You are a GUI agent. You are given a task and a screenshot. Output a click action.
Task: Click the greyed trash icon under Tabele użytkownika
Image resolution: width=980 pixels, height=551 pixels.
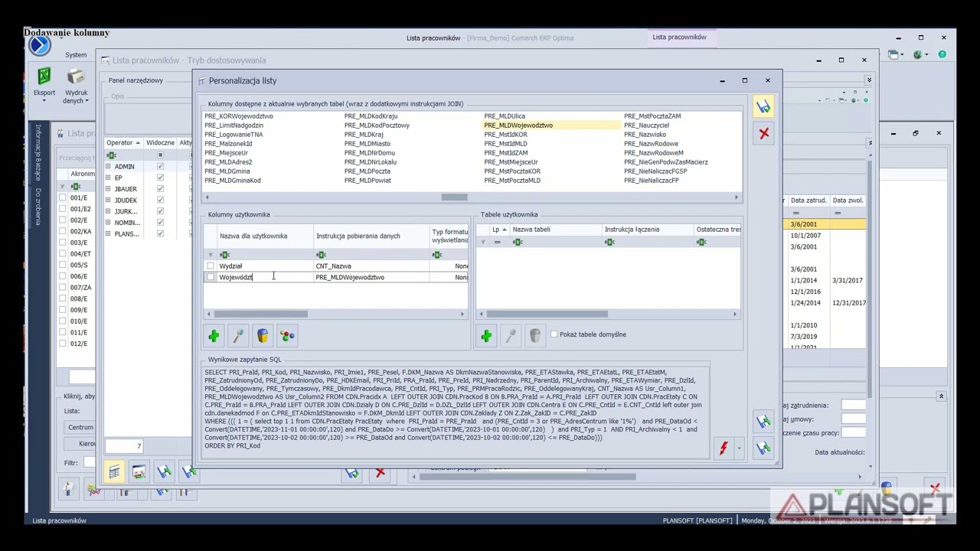[535, 335]
